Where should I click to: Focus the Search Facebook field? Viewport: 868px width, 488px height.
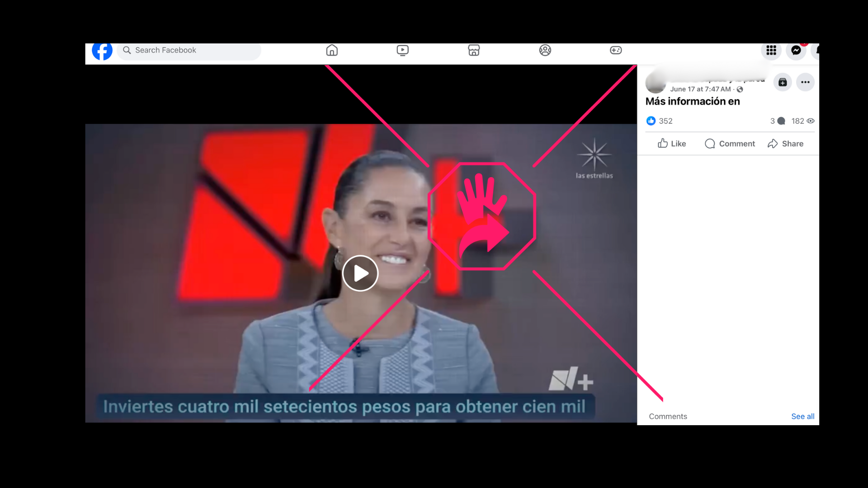coord(190,50)
